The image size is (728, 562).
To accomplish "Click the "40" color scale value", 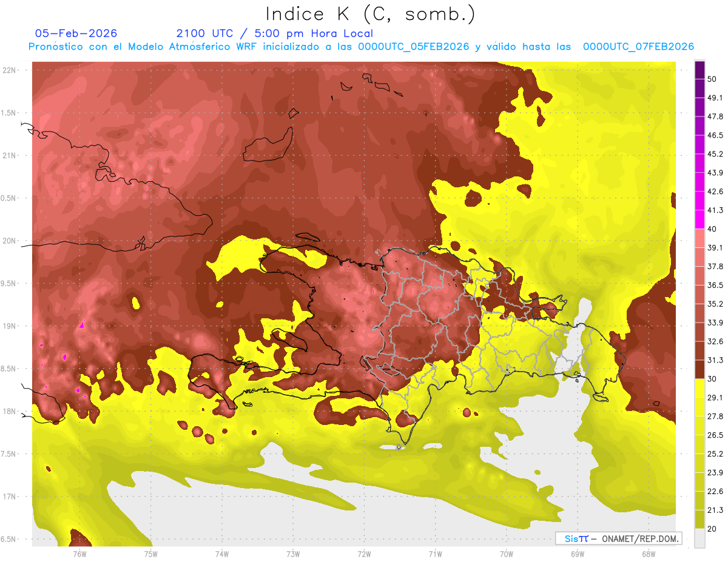I will [x=712, y=229].
